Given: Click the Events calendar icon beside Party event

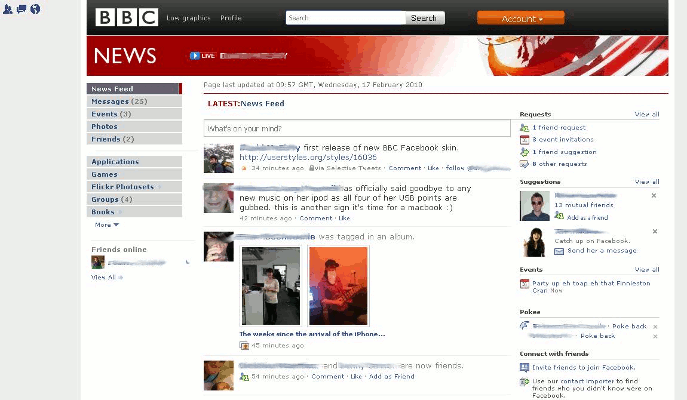Looking at the screenshot, I should point(524,284).
